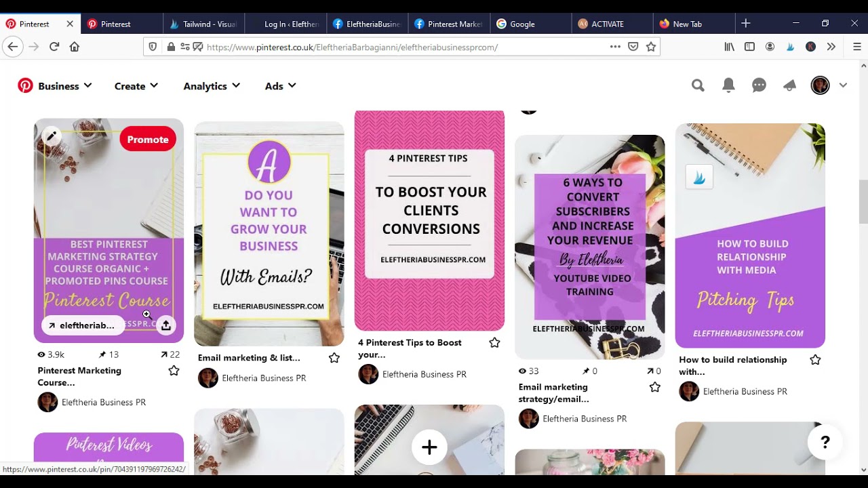Expand the Analytics dropdown
The height and width of the screenshot is (488, 868).
pyautogui.click(x=212, y=86)
